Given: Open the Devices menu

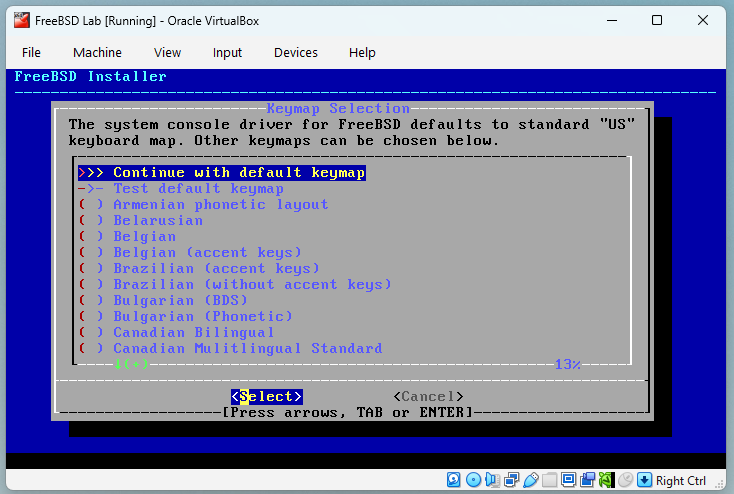Looking at the screenshot, I should click(296, 52).
